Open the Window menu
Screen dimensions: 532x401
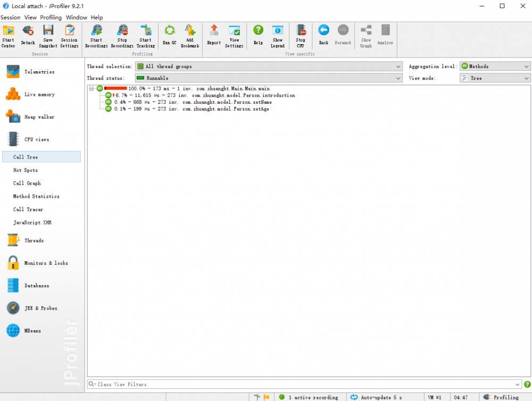[x=76, y=18]
